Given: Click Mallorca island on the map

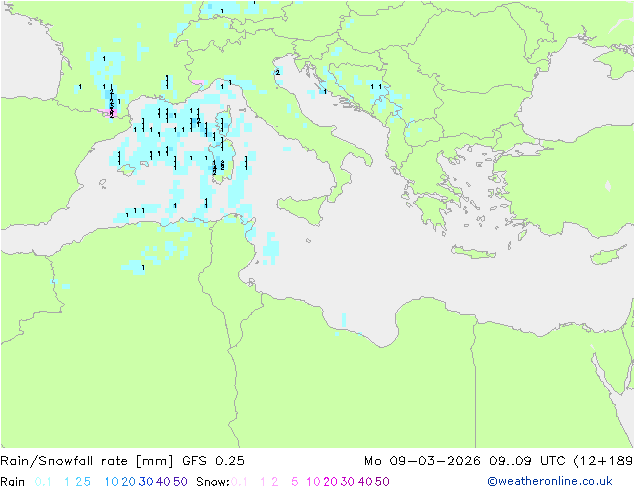Looking at the screenshot, I should click(127, 170).
